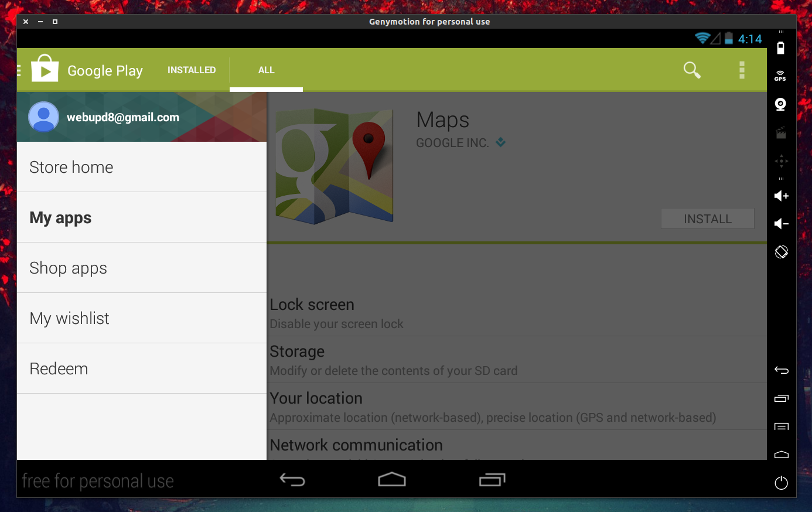Rotate the device screen
The height and width of the screenshot is (512, 812).
(x=781, y=252)
